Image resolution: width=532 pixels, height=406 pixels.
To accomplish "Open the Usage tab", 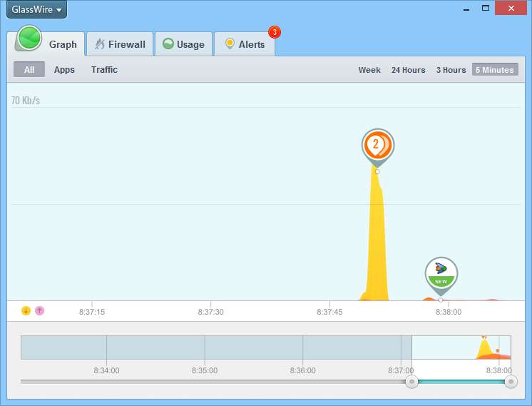I will point(183,44).
